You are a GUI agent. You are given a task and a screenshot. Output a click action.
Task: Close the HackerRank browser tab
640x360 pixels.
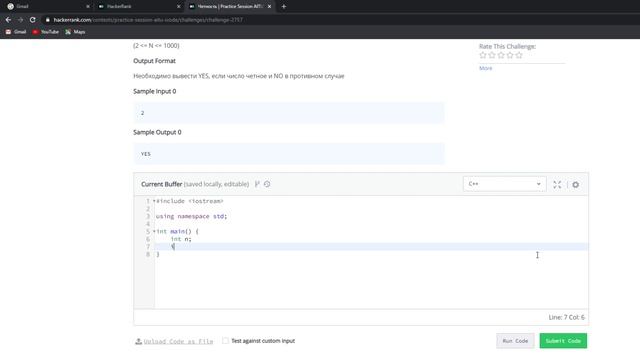[x=178, y=7]
